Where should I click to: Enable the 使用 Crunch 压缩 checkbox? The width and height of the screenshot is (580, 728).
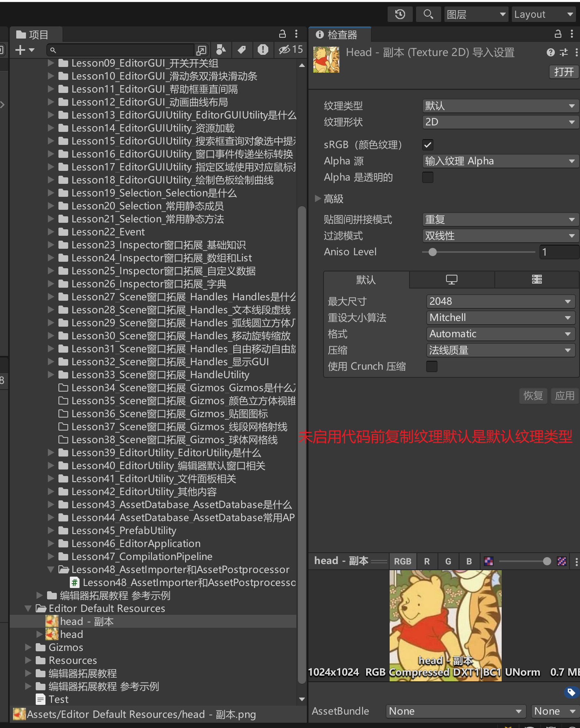(432, 366)
